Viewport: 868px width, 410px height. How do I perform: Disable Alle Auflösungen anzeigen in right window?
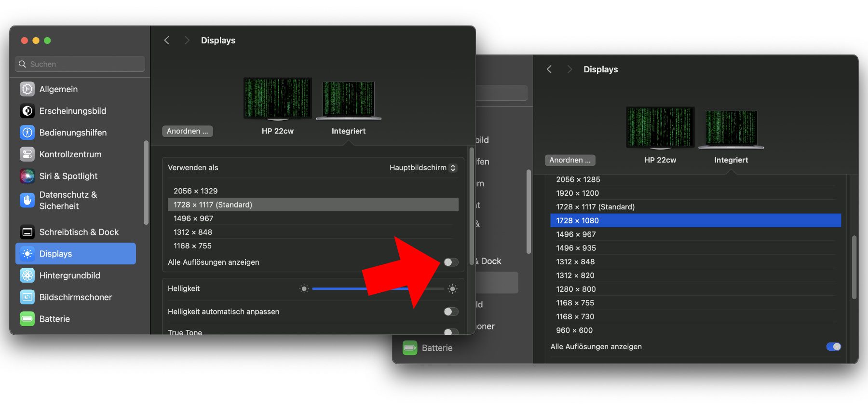(833, 347)
